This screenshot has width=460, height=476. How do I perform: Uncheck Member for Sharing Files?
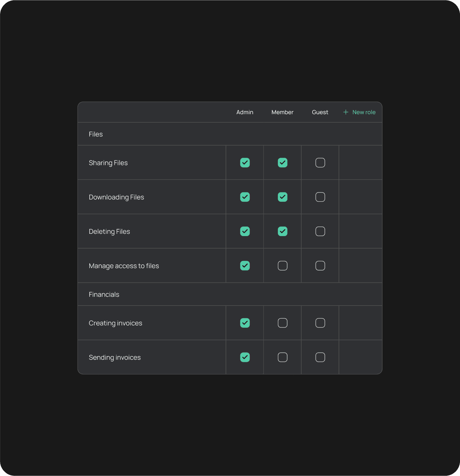[282, 163]
